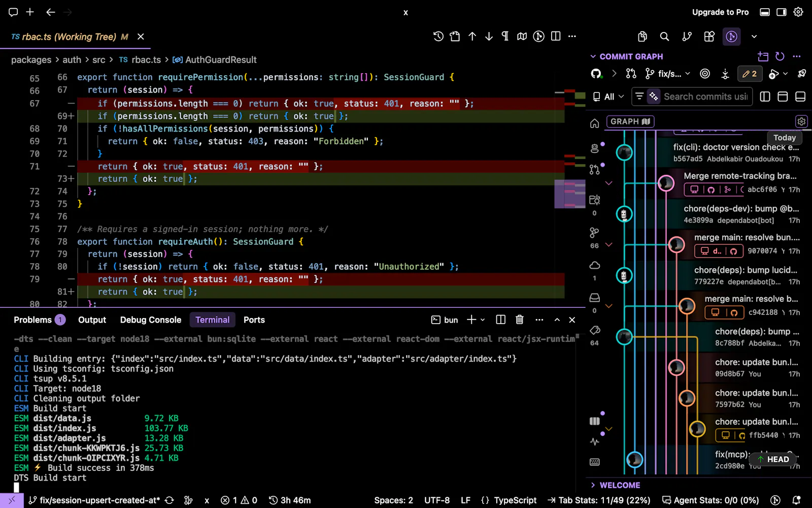The width and height of the screenshot is (812, 508).
Task: Click Upgrade to Pro link
Action: tap(720, 12)
